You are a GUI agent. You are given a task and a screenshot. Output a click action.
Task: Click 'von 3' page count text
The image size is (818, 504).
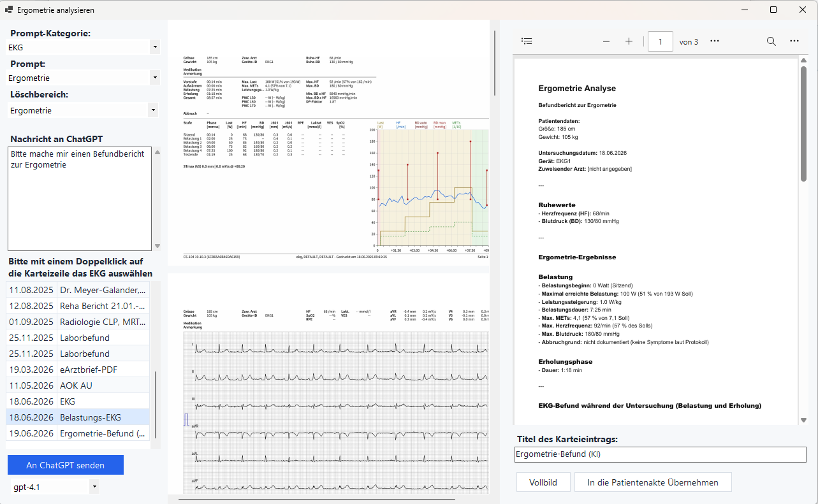689,42
